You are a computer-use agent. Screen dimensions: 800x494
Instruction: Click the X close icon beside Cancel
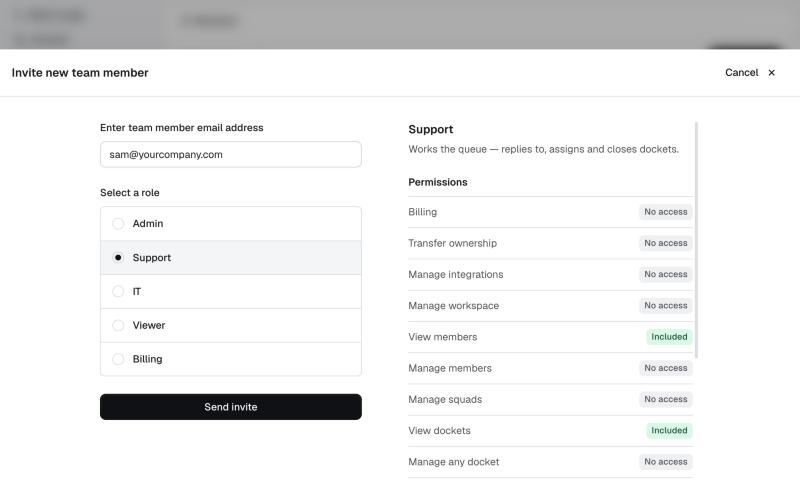[x=771, y=72]
